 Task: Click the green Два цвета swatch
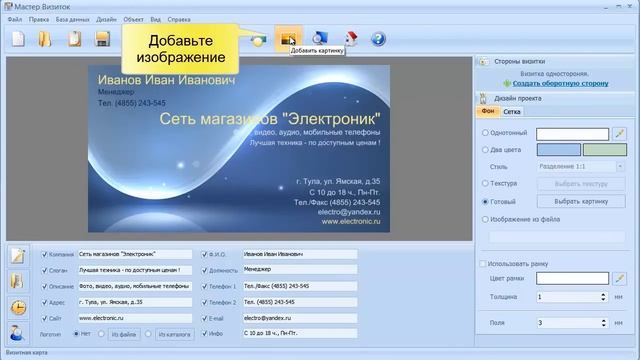(x=604, y=150)
